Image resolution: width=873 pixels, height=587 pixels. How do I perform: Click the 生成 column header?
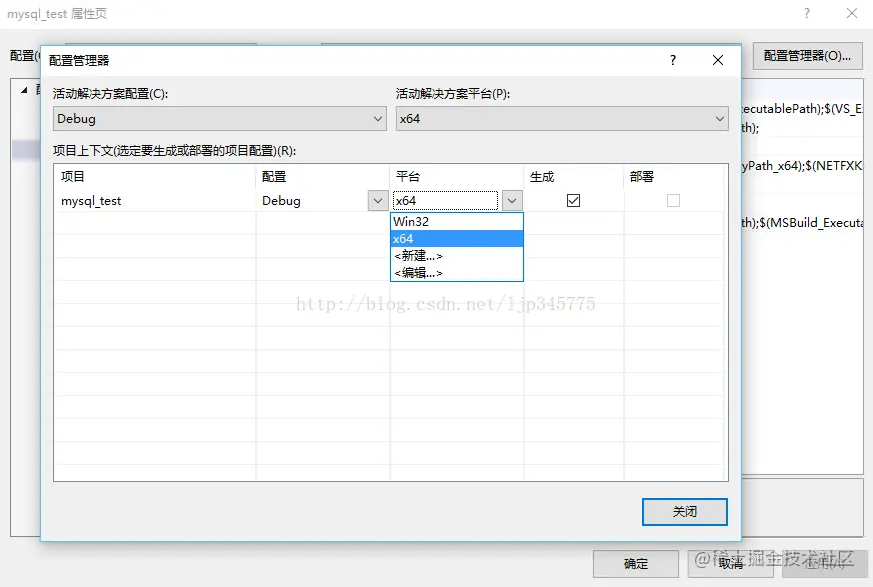[574, 177]
